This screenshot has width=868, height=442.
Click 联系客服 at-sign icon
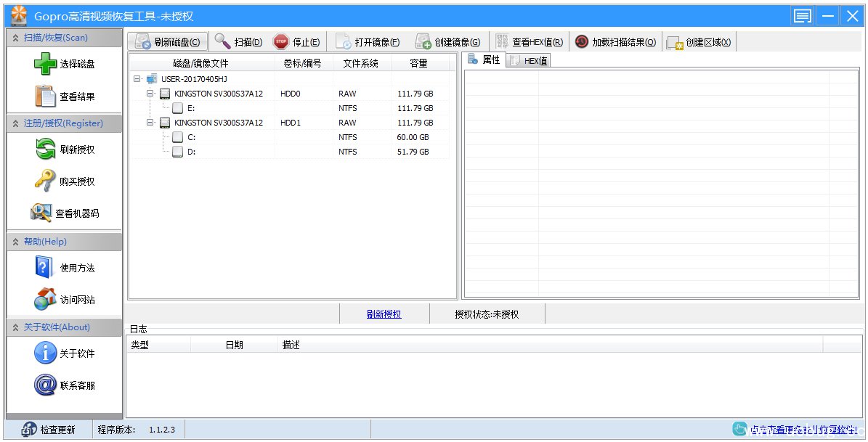tap(45, 385)
